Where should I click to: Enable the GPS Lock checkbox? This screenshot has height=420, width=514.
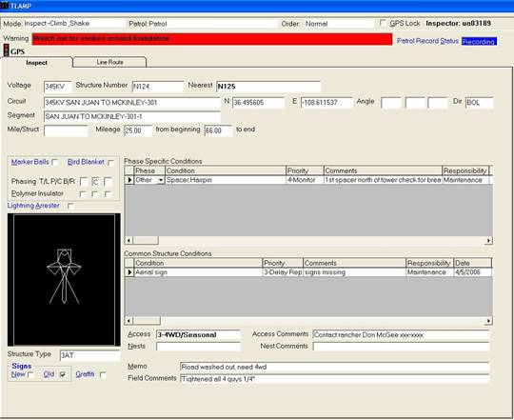[383, 23]
